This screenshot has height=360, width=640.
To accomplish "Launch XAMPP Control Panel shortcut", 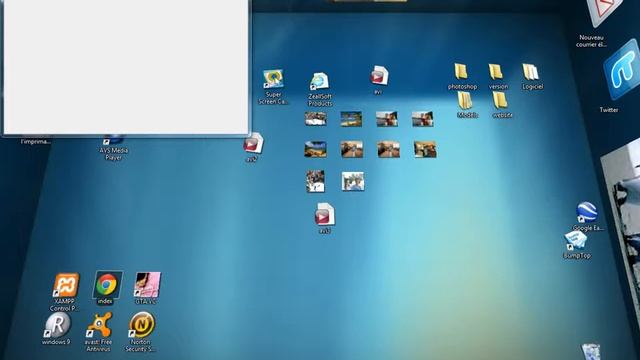I will [65, 285].
